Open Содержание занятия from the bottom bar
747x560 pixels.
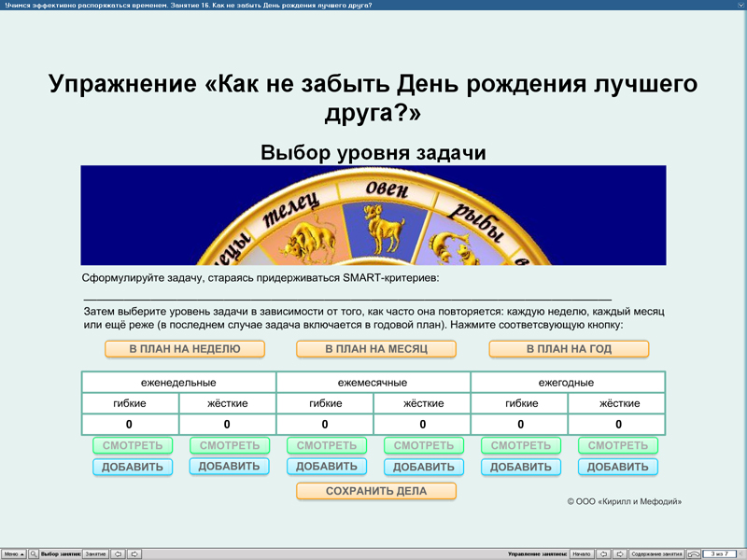(656, 553)
